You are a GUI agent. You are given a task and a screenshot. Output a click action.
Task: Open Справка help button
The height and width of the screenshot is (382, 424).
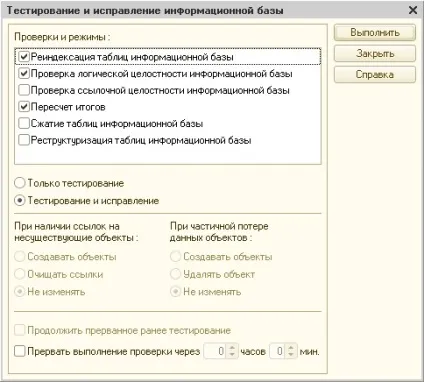click(x=375, y=74)
